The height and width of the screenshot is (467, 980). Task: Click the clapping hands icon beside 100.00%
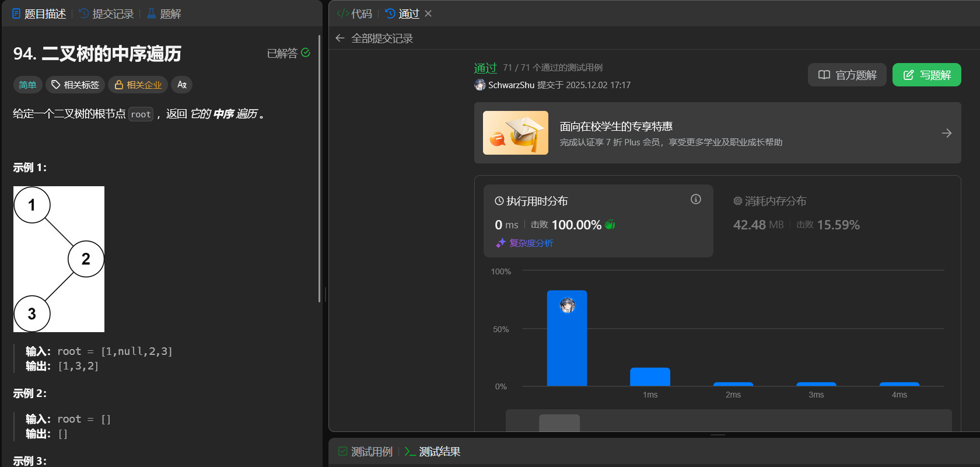(610, 225)
